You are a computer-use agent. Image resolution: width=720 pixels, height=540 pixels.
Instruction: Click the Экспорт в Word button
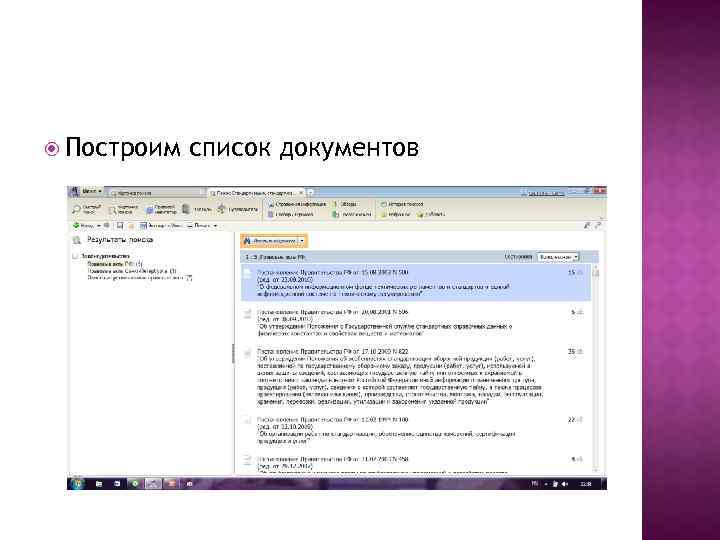[161, 225]
